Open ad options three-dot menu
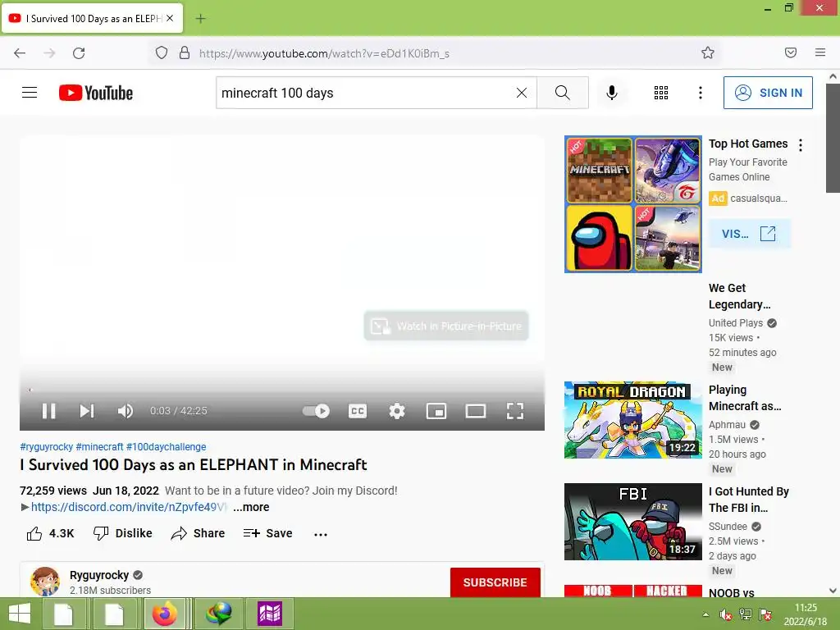 click(x=801, y=145)
